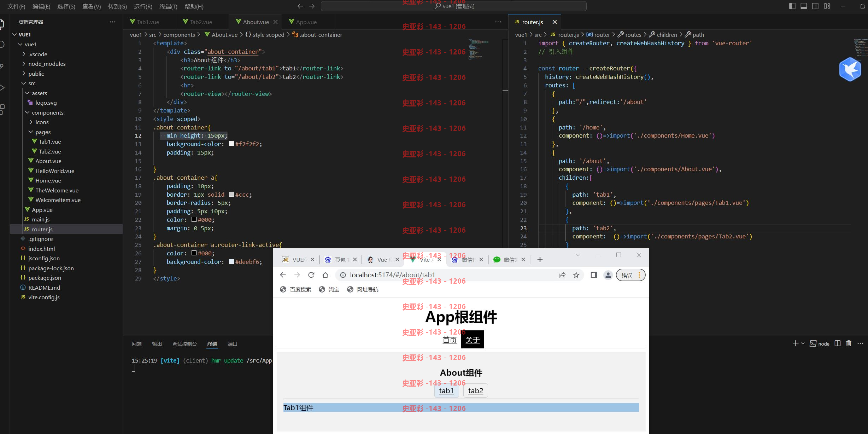This screenshot has height=434, width=868.
Task: Reload the browser page
Action: click(311, 275)
